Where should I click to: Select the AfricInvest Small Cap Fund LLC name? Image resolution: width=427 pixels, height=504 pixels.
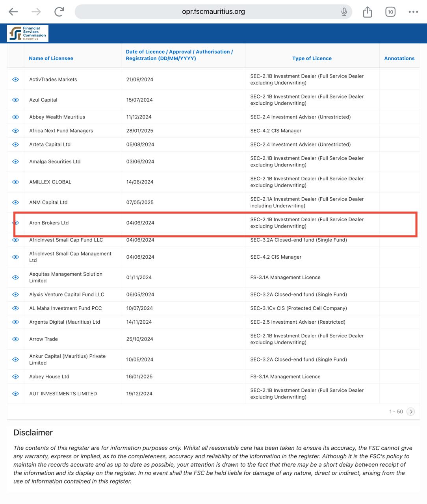click(66, 240)
